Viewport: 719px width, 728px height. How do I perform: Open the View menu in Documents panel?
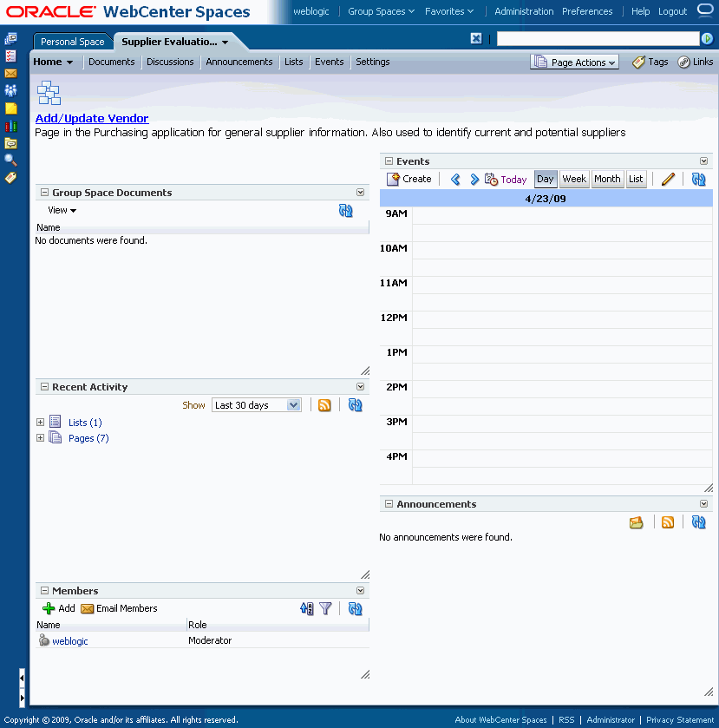point(62,210)
